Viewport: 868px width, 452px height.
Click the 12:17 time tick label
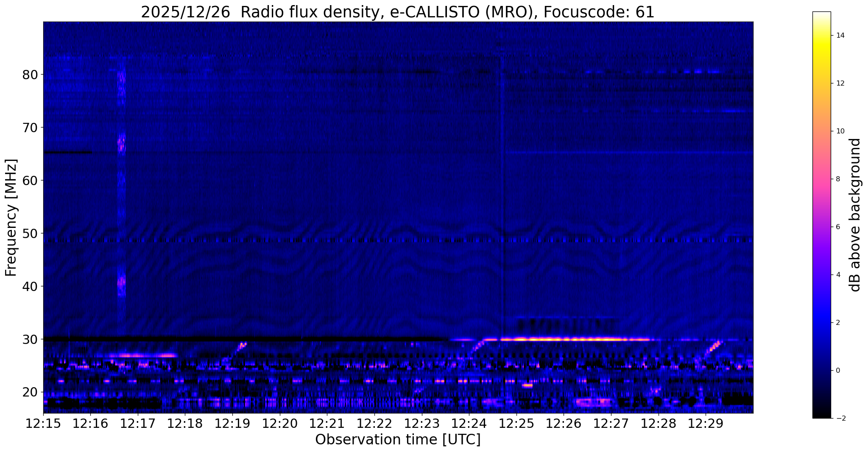[138, 423]
